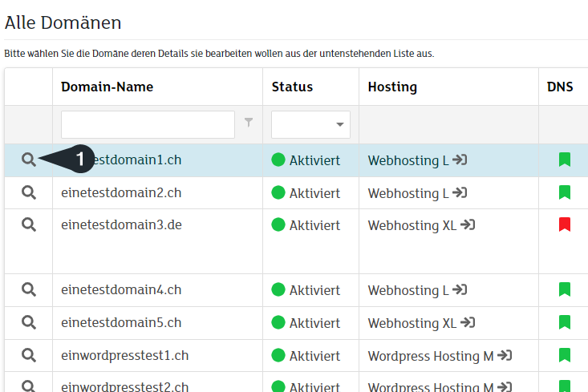Open details magnifier for testdomain1.ch row
This screenshot has width=588, height=392.
[x=29, y=160]
